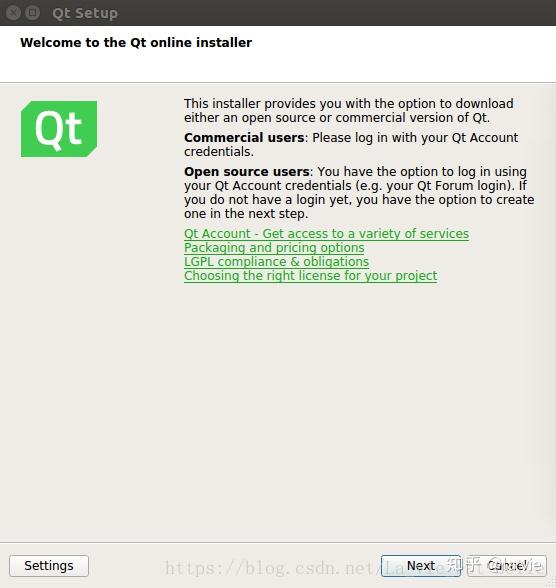
Task: Proceed with the Next button
Action: 421,566
